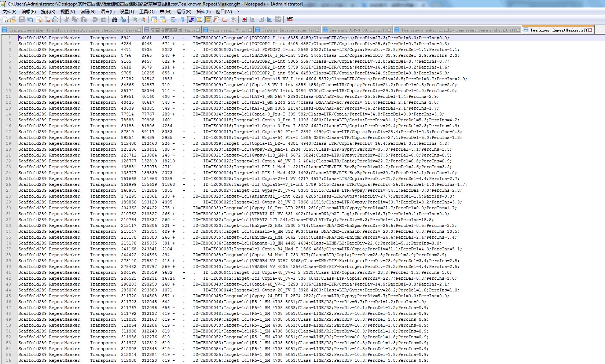Click the Zoom In magnifier icon
This screenshot has width=605, height=364.
click(135, 19)
